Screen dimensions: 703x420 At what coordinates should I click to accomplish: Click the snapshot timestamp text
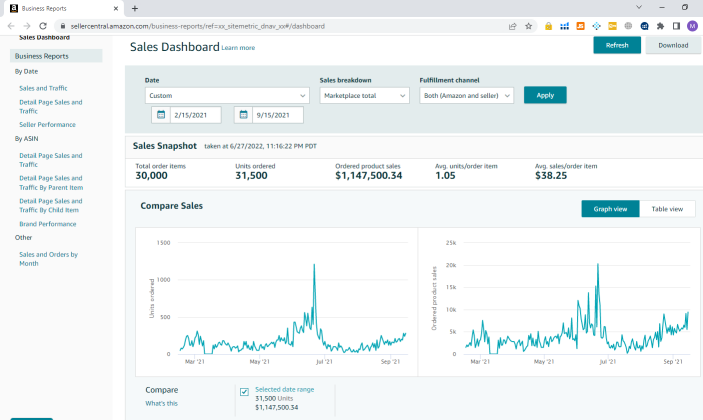point(260,146)
